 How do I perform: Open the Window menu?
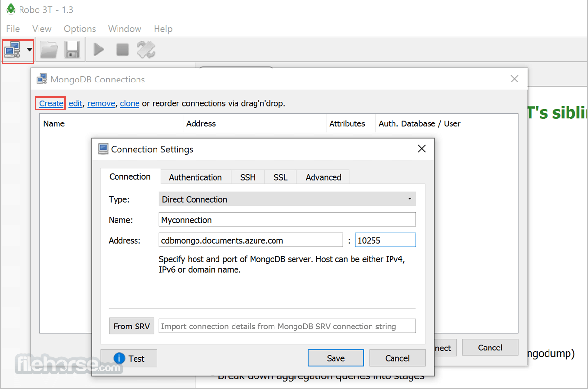125,29
